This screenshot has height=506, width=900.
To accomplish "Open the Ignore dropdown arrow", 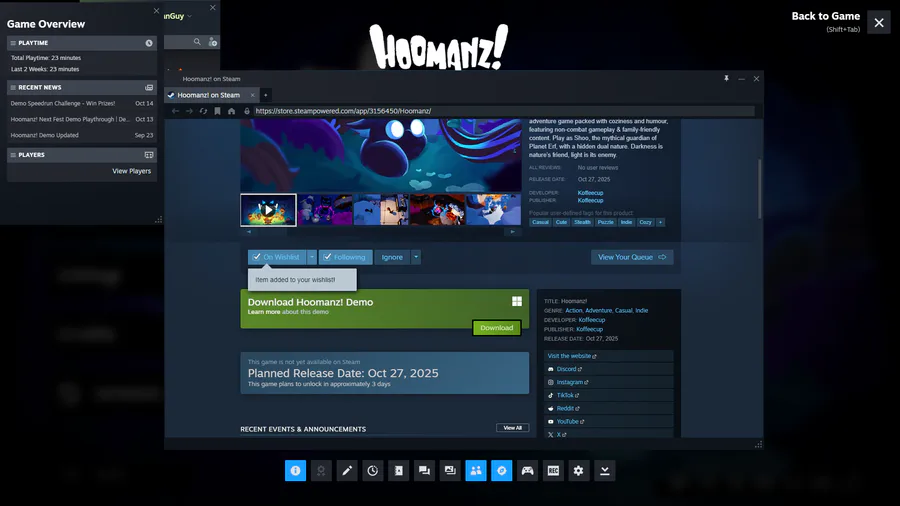I will [416, 257].
